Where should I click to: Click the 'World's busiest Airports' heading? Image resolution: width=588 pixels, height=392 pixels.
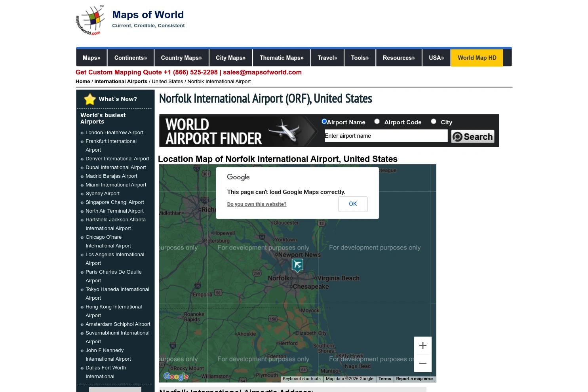click(x=103, y=118)
